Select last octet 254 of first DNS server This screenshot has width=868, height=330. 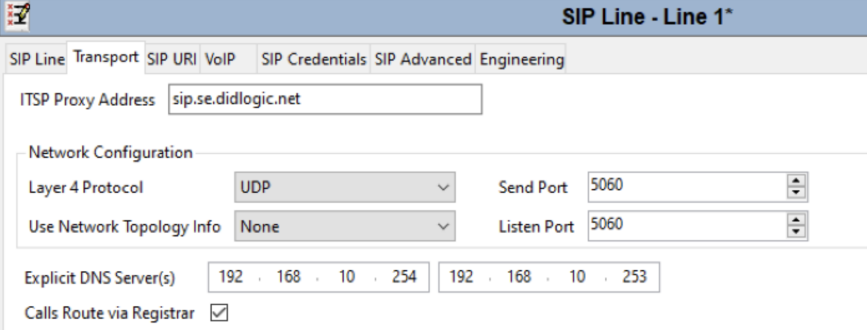click(x=404, y=277)
